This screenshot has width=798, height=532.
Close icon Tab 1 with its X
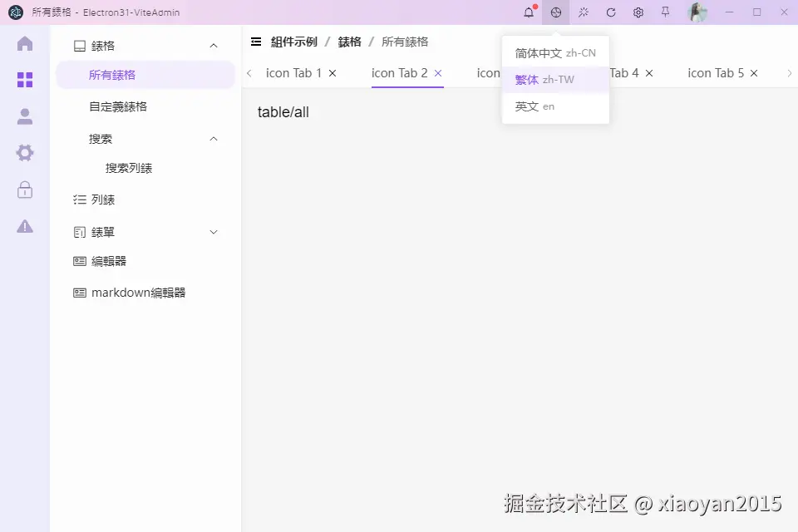pos(332,73)
